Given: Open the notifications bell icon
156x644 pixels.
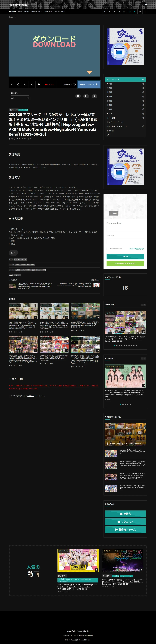Looking at the screenshot, I should click(135, 11).
